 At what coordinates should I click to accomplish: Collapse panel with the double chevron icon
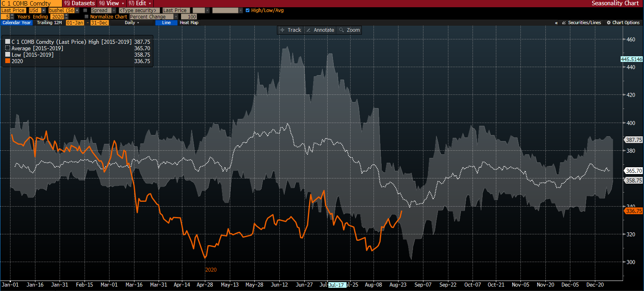pos(556,23)
